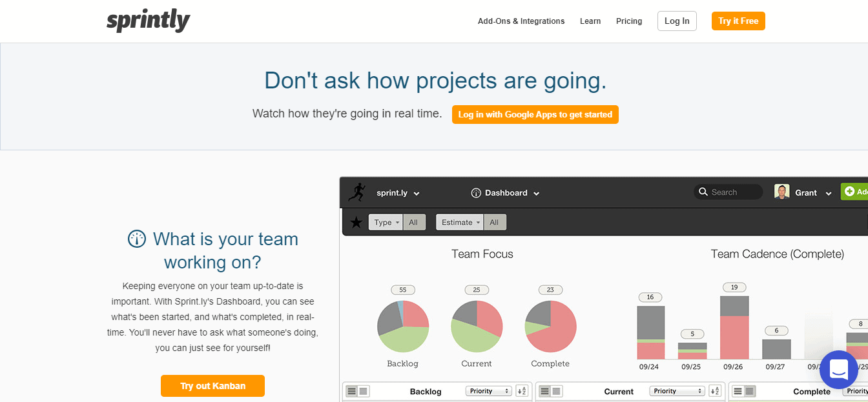Select the right row-view toggle in Backlog header

point(364,391)
